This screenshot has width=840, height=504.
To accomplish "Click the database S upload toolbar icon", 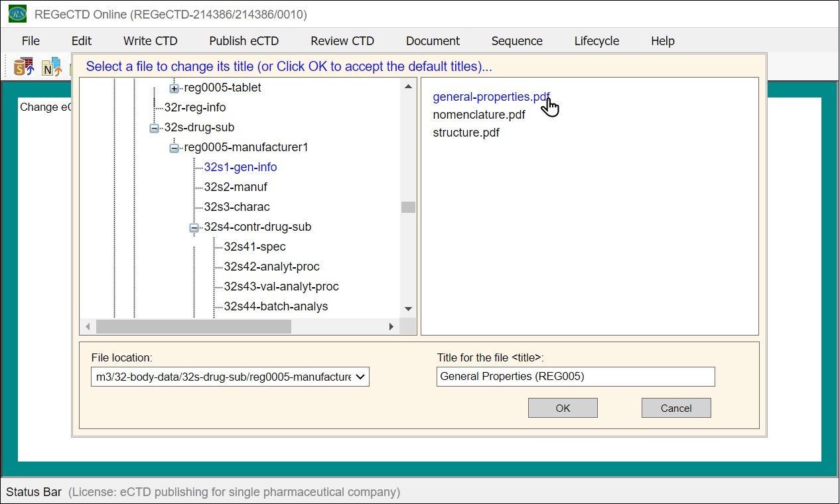I will point(24,67).
